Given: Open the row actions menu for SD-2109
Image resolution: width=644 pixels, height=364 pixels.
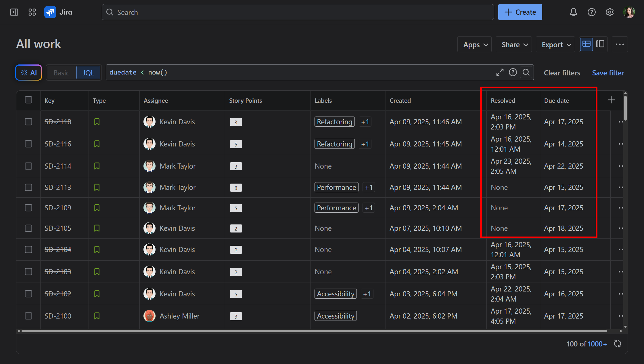Looking at the screenshot, I should click(x=620, y=208).
